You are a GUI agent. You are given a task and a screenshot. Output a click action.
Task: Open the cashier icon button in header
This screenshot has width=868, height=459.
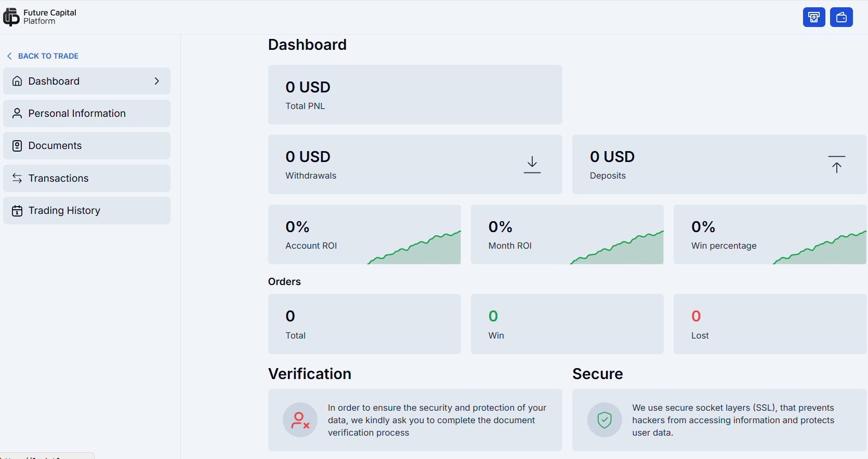click(814, 17)
